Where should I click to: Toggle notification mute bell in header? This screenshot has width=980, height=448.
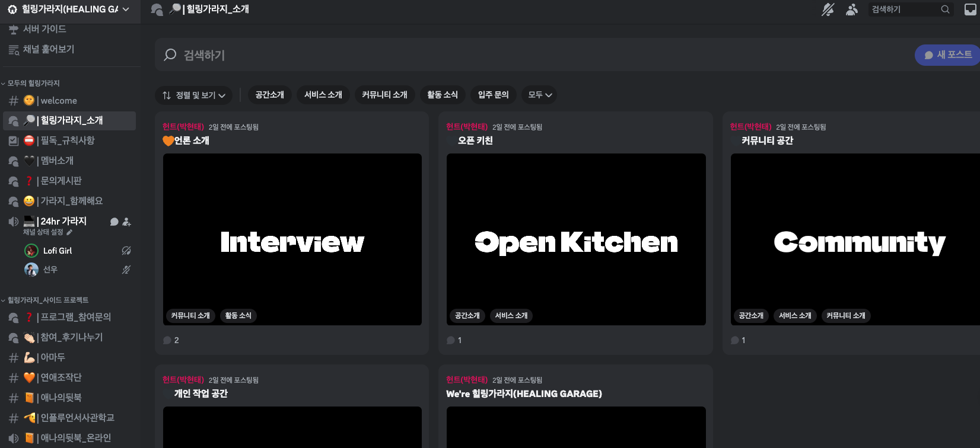[828, 9]
